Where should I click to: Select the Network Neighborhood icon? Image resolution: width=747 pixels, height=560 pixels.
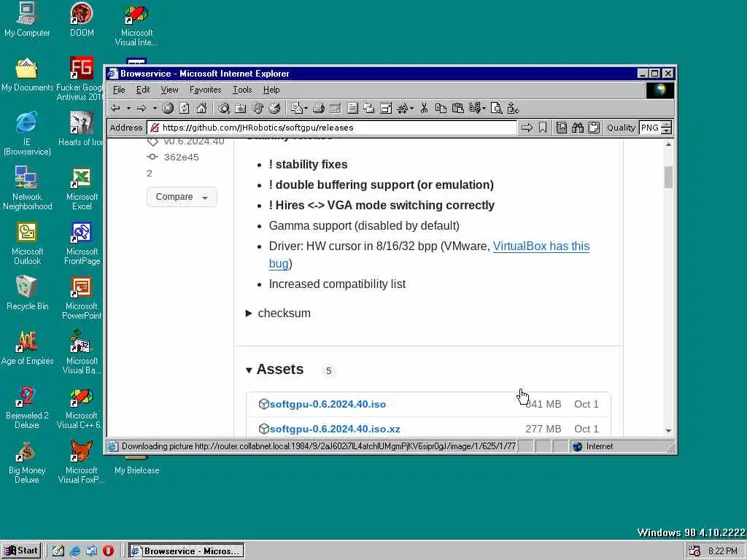click(x=27, y=189)
